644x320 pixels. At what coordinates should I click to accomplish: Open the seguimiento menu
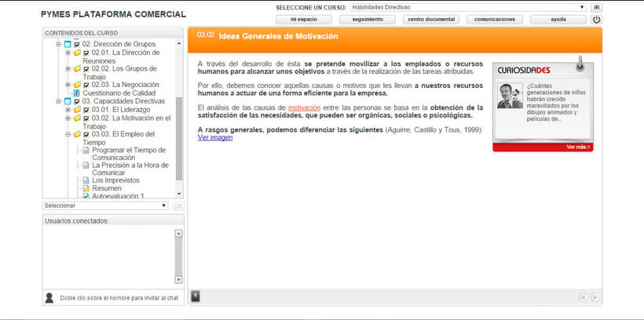368,20
